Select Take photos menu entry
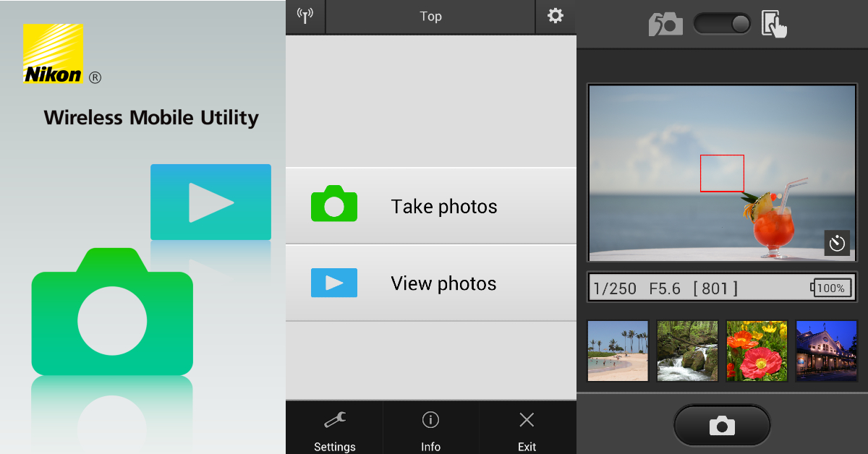Screen dimensions: 868x454 click(431, 206)
